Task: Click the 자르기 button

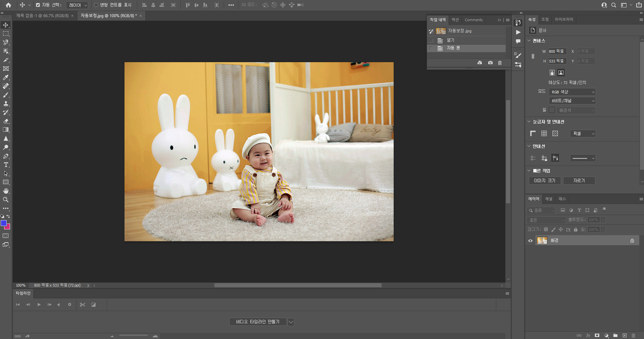Action: tap(579, 180)
